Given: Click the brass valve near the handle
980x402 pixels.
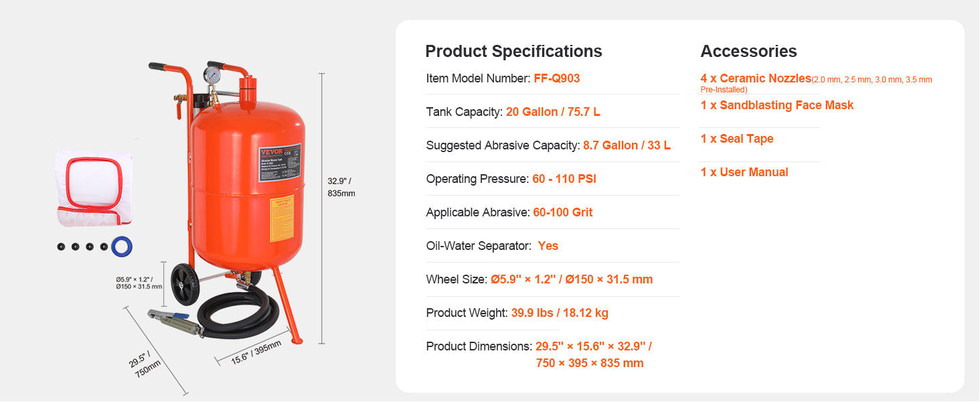Looking at the screenshot, I should tap(179, 98).
